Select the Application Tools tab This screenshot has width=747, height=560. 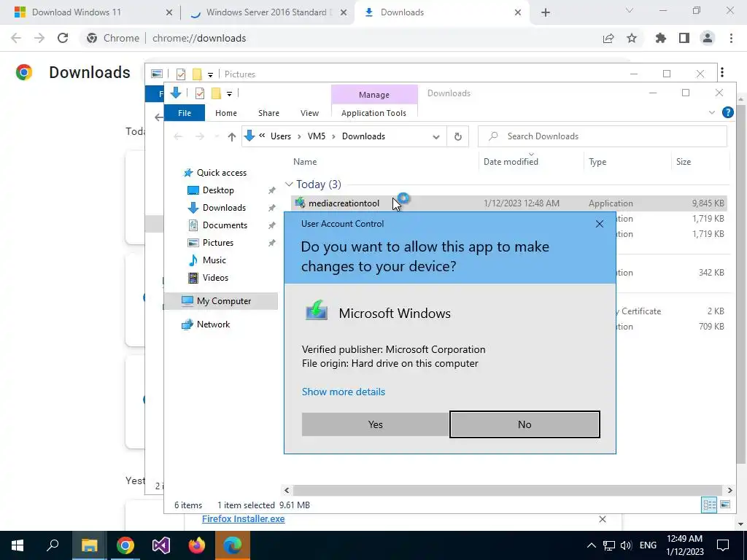(x=373, y=113)
